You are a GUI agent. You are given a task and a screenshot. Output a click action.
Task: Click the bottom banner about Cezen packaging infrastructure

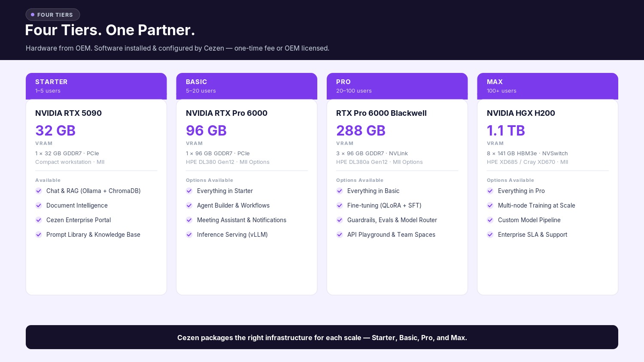tap(322, 337)
